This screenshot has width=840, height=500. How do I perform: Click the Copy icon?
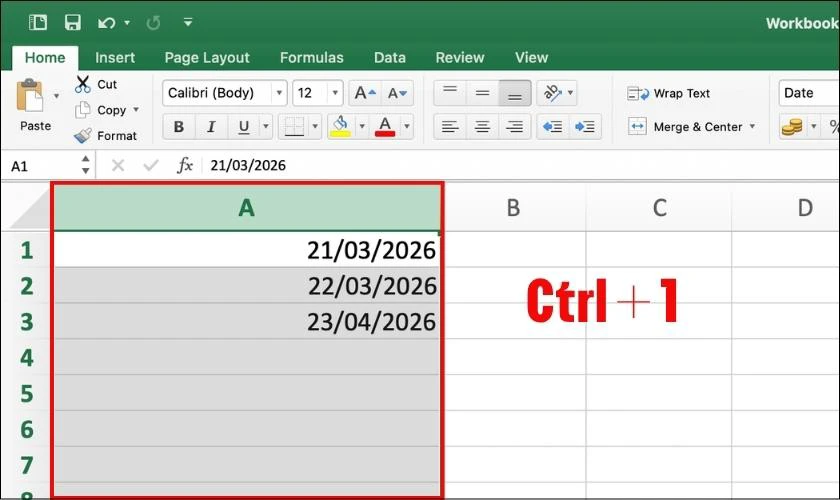(x=82, y=110)
